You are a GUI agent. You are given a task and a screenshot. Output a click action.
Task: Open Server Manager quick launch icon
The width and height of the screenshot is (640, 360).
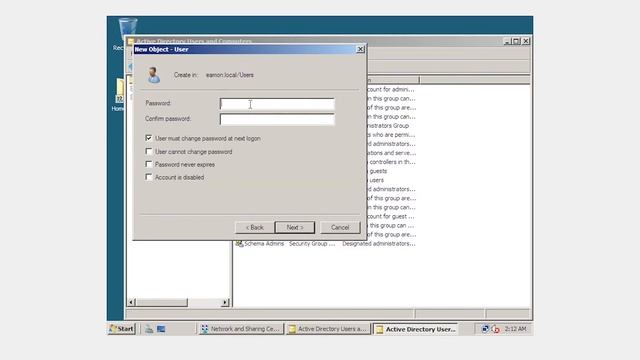149,329
